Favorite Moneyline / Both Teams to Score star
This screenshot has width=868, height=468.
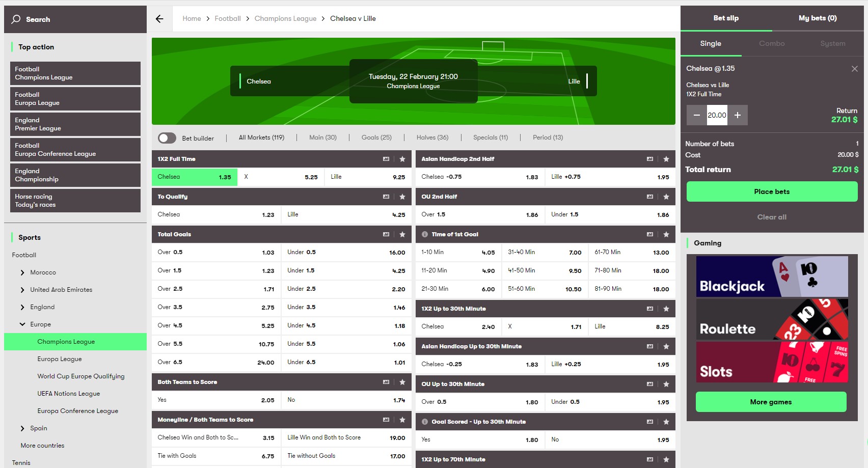coord(402,420)
